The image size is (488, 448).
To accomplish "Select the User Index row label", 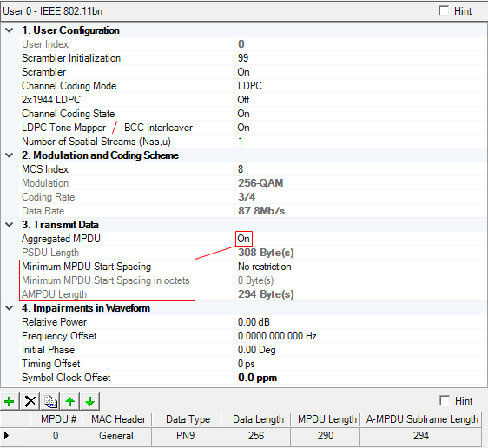I will (x=45, y=44).
